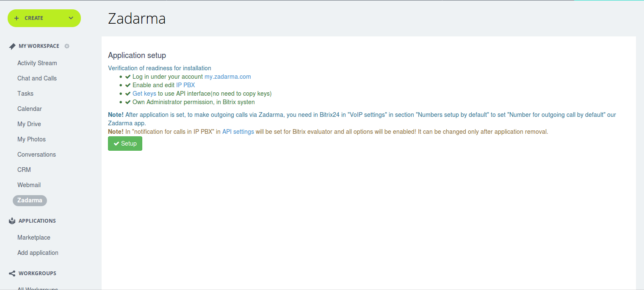The width and height of the screenshot is (644, 290).
Task: Open My Photos
Action: 31,139
